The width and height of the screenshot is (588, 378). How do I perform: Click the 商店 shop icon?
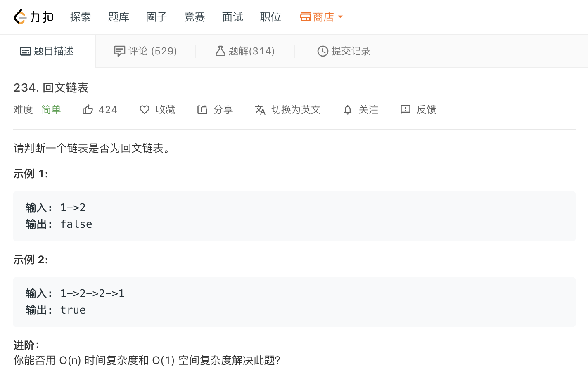click(306, 17)
